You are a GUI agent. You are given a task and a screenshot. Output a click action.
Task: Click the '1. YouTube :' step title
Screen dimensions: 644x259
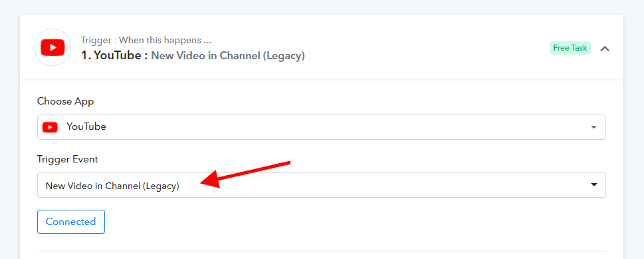pos(114,55)
